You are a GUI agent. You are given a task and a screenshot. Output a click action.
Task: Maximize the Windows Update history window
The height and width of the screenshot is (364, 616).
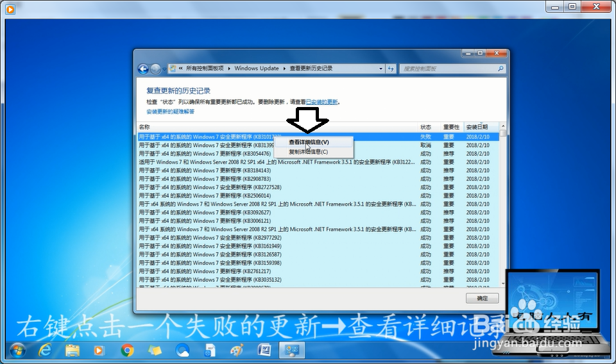pos(480,53)
